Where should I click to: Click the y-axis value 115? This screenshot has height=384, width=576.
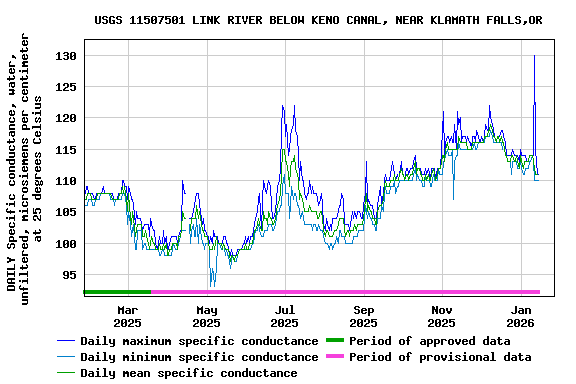tap(66, 150)
